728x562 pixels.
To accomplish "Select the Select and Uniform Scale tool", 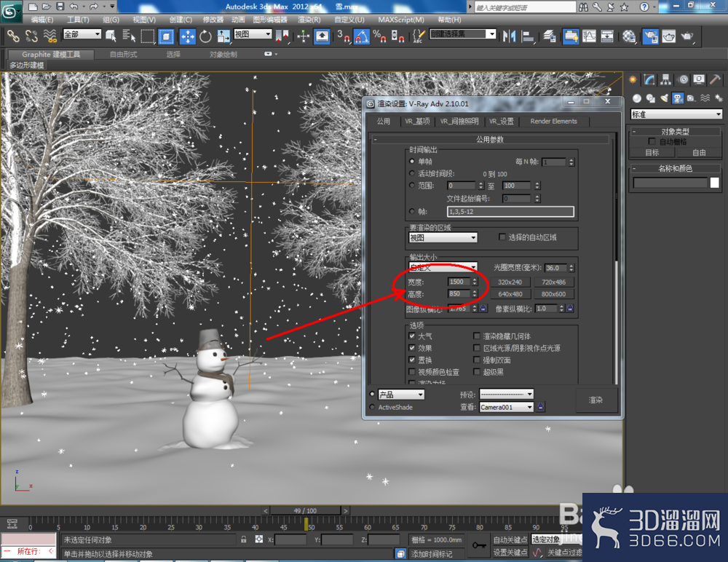I will click(223, 36).
